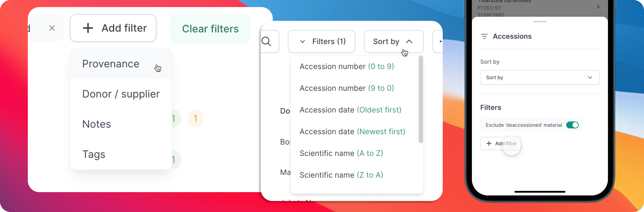Expand the Filters (1) dropdown
Screen dimensions: 644x212
coord(322,42)
